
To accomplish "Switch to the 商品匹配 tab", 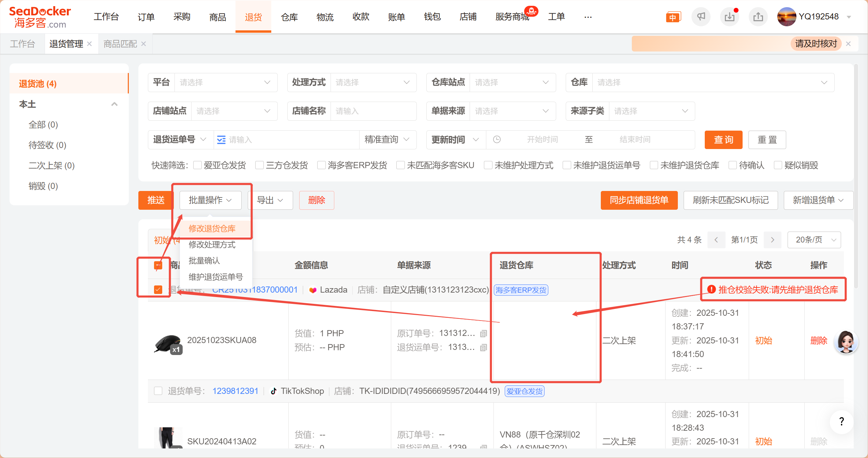I will coord(120,44).
